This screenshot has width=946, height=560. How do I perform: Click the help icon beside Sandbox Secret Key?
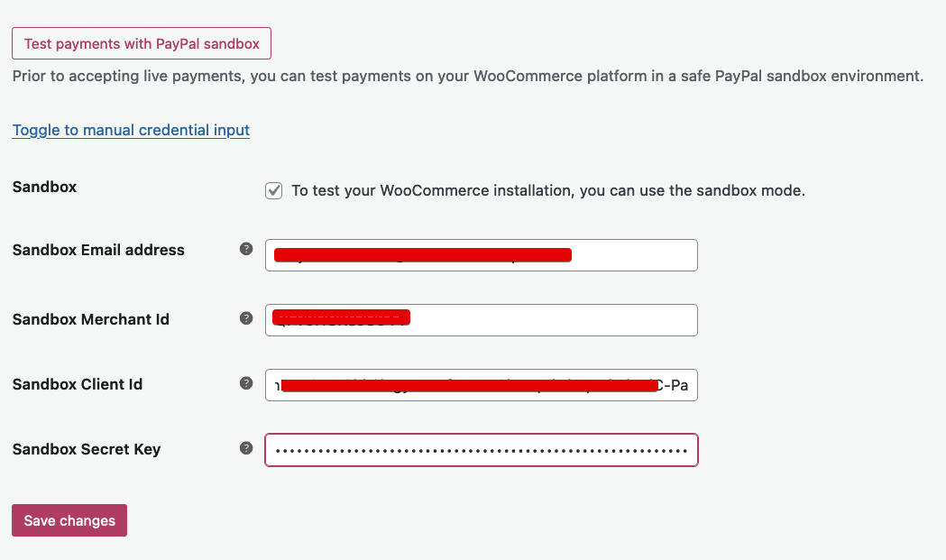pyautogui.click(x=245, y=447)
